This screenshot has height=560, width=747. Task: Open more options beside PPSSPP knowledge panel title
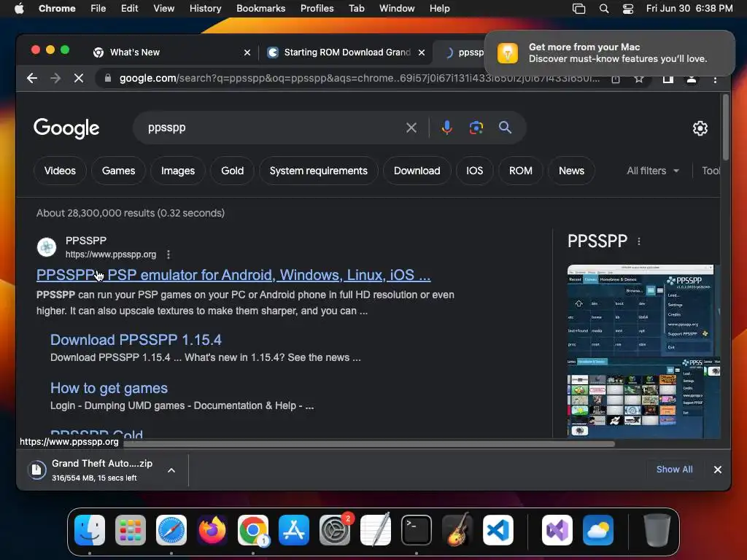click(x=639, y=241)
